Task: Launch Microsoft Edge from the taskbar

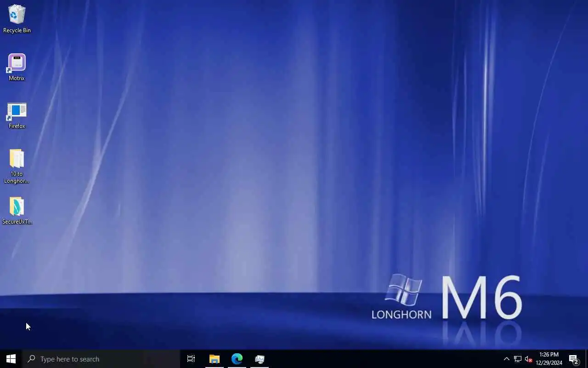Action: pyautogui.click(x=237, y=359)
